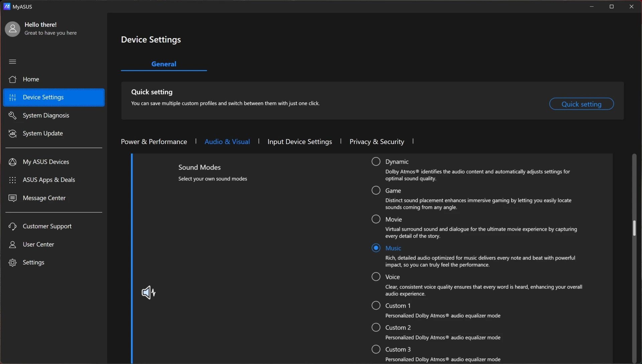Click the System Update icon
The image size is (642, 364).
coord(12,133)
